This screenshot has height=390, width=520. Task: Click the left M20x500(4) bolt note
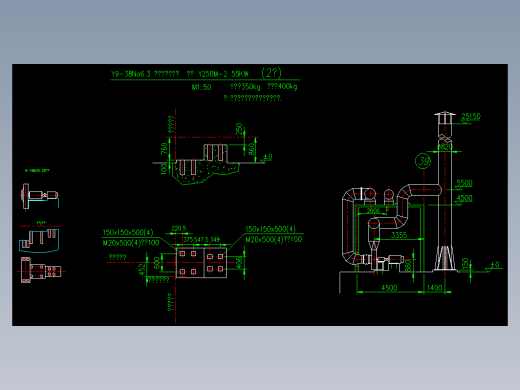[x=131, y=243]
